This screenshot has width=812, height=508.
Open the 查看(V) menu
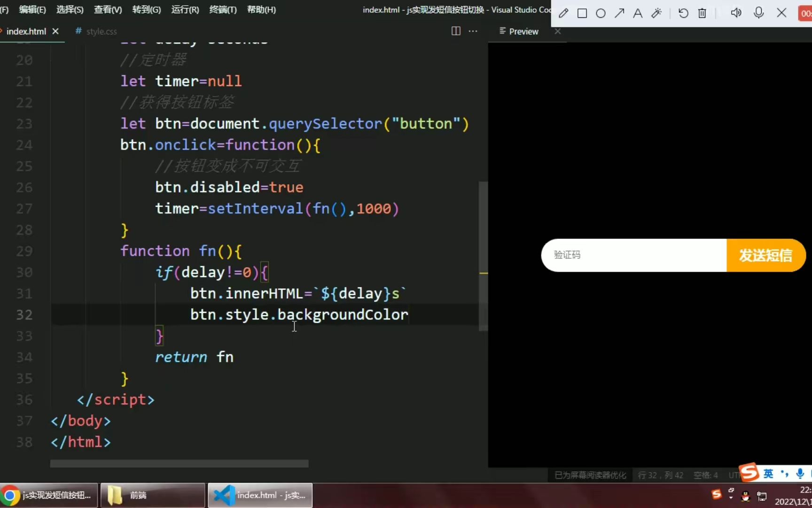[108, 9]
